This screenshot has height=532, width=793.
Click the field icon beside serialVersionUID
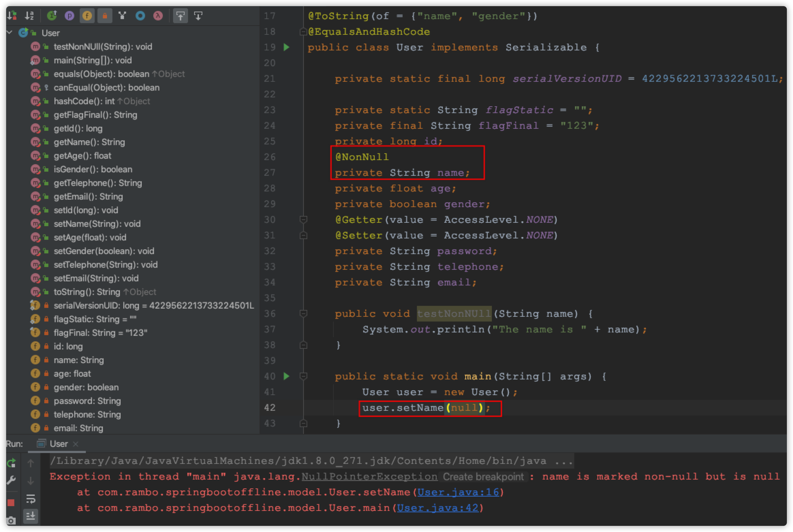point(35,305)
